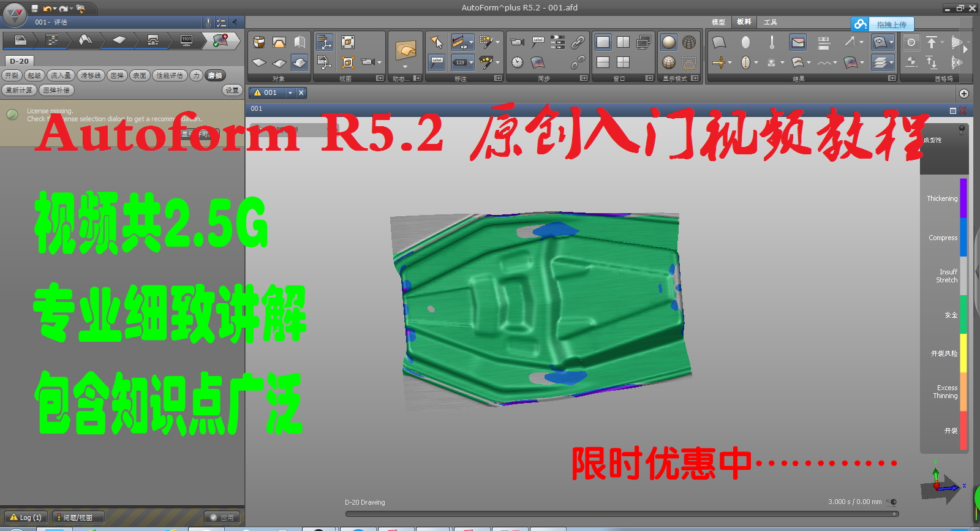This screenshot has width=980, height=531.
Task: Toggle the 开裂 result pill
Action: (x=12, y=75)
